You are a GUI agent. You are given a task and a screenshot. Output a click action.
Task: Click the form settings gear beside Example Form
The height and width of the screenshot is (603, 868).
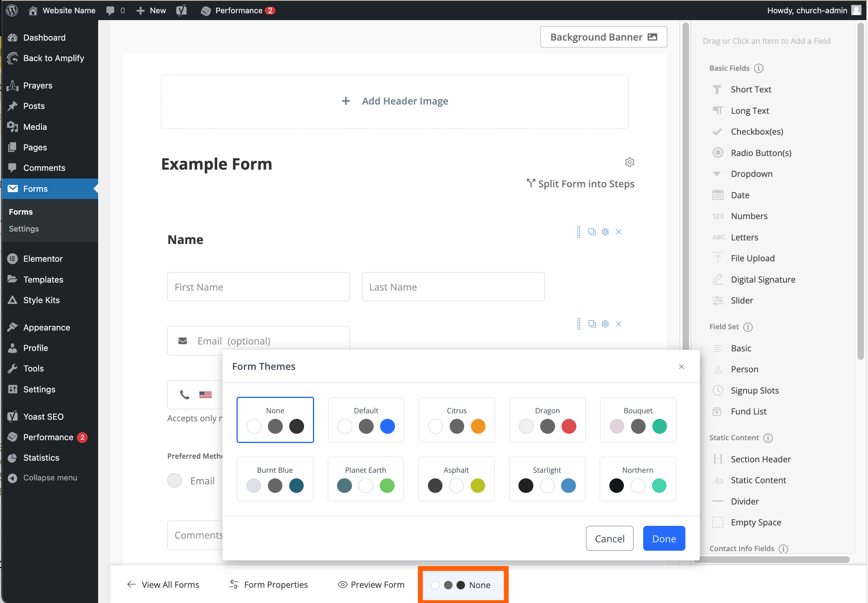(629, 162)
